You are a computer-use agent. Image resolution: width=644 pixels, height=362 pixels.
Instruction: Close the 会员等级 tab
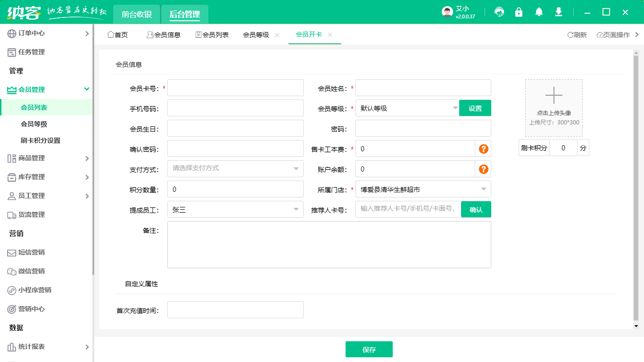coord(277,35)
